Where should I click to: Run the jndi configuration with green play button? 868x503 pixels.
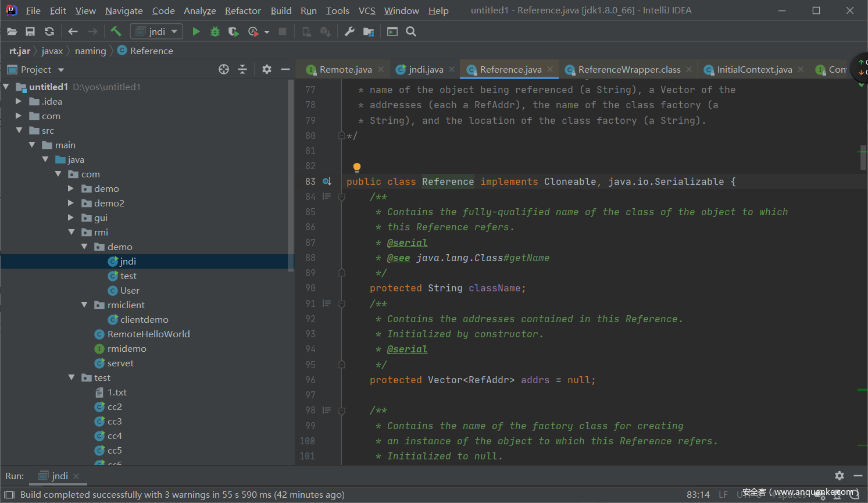pyautogui.click(x=196, y=31)
